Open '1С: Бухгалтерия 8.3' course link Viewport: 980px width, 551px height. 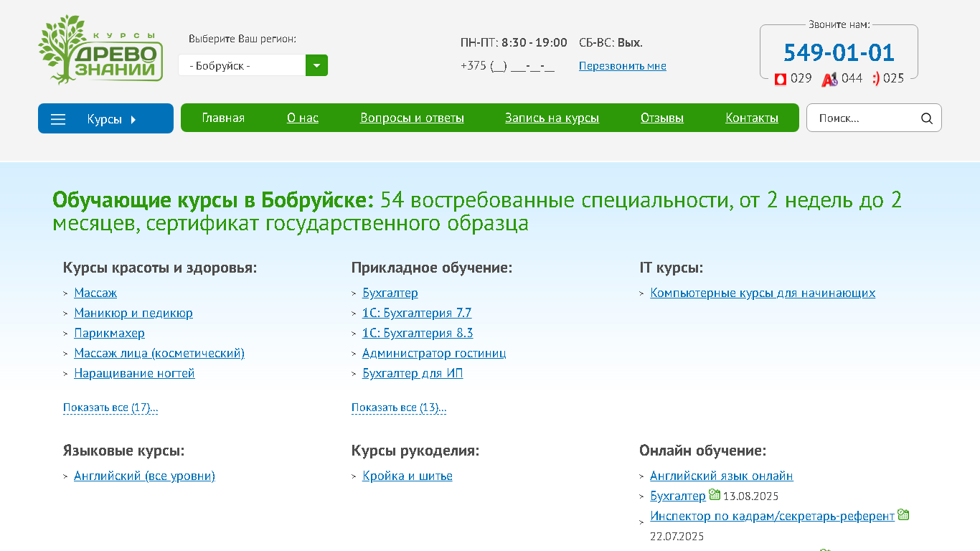(418, 333)
